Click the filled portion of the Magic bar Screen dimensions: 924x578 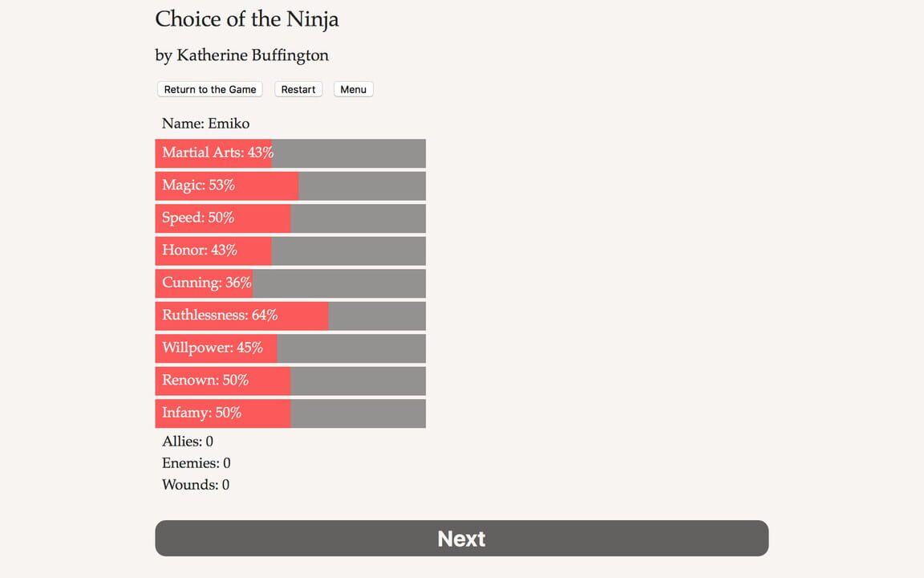coord(225,185)
